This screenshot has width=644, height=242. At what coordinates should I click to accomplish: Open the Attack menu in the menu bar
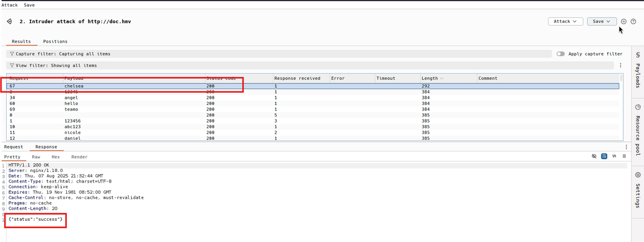tap(10, 5)
